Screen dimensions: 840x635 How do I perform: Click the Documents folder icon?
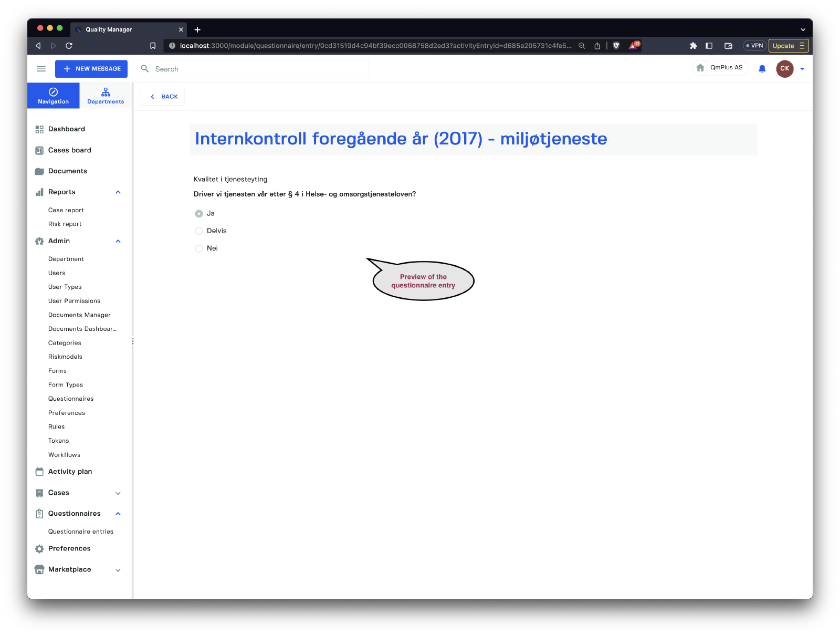(39, 171)
